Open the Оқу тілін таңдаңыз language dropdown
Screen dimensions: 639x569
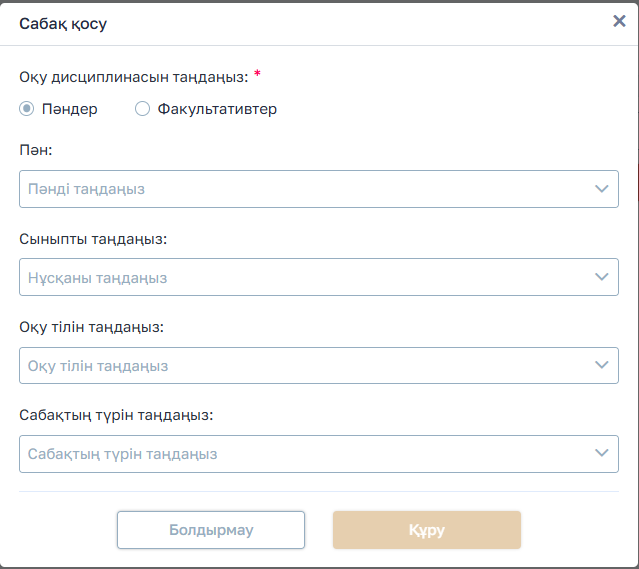pos(300,366)
